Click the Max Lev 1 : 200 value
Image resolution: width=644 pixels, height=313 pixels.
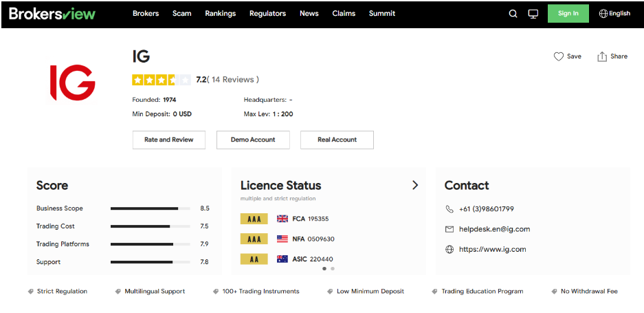[x=282, y=114]
